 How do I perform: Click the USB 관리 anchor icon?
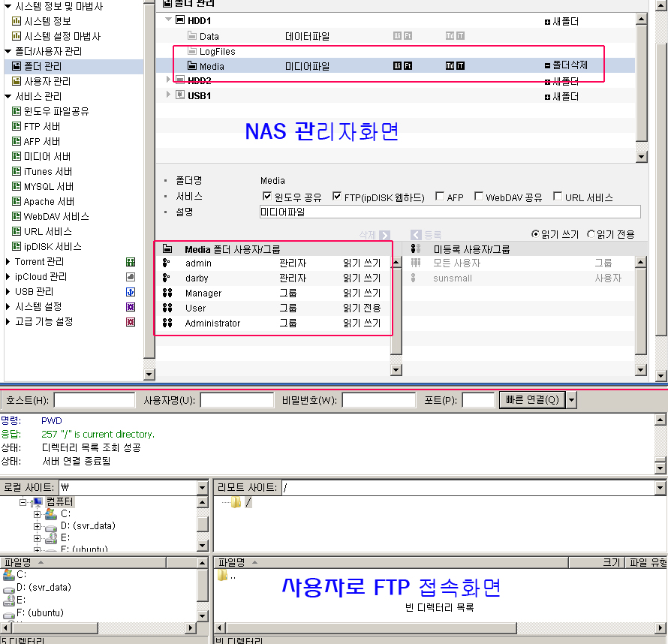[x=131, y=292]
